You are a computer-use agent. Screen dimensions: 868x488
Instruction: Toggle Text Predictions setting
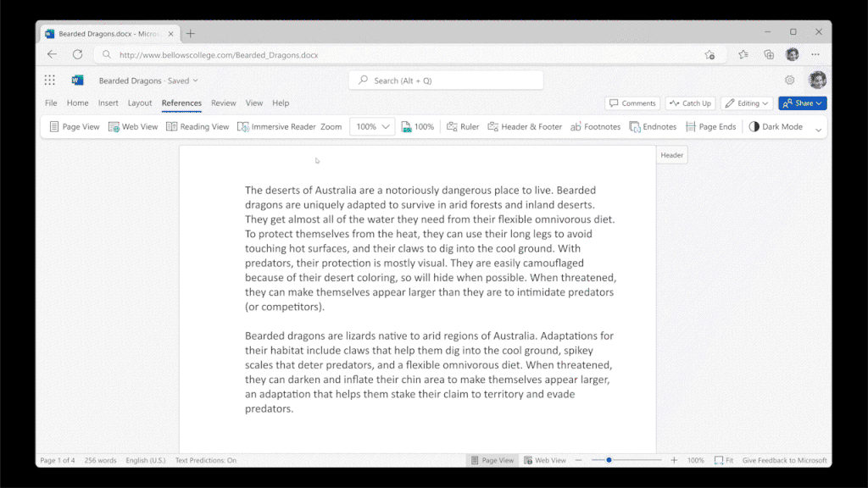(x=206, y=460)
